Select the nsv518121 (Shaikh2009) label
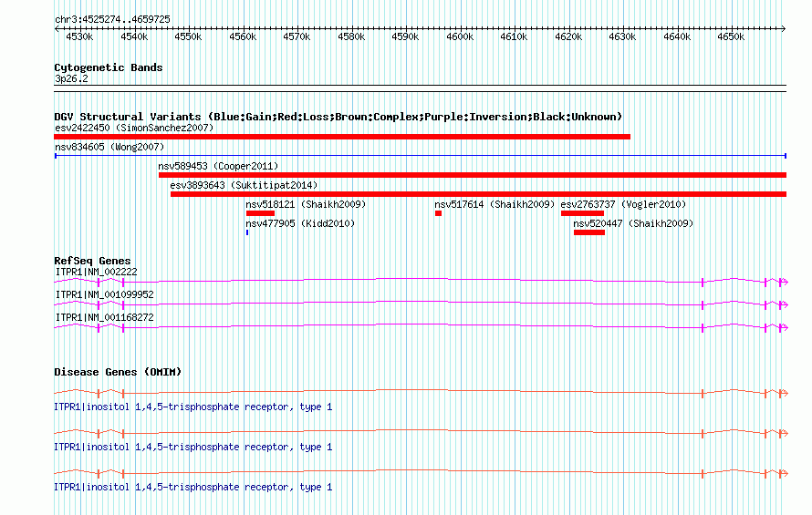Viewport: 812px width, 515px height. coord(306,204)
